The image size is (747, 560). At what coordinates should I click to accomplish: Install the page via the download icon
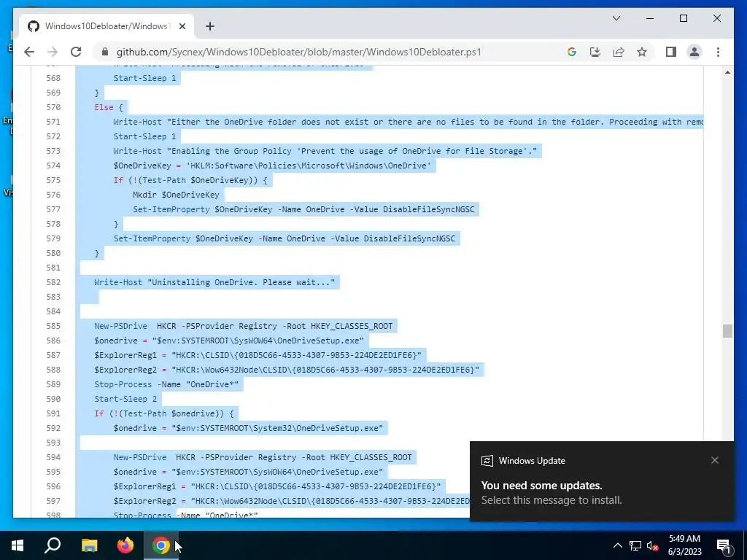(x=595, y=52)
